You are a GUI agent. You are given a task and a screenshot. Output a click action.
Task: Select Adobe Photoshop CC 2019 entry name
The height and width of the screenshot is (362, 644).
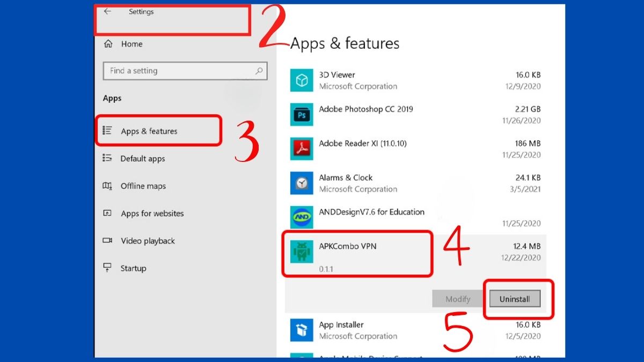click(366, 109)
